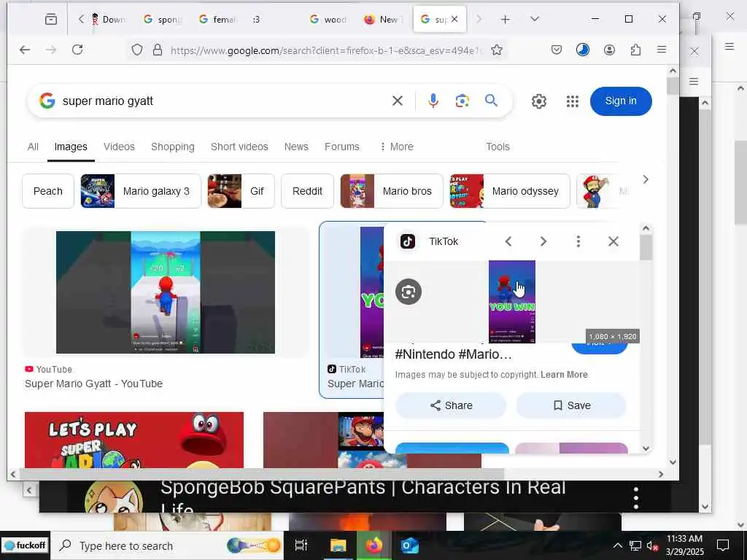Open Google quick settings gear
This screenshot has width=747, height=560.
[x=539, y=101]
